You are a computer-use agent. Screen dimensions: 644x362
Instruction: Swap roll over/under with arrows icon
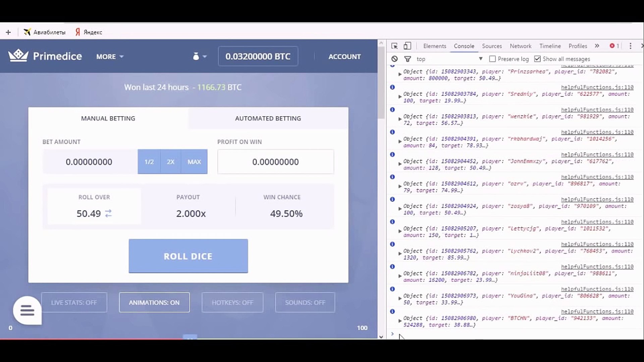pos(108,214)
